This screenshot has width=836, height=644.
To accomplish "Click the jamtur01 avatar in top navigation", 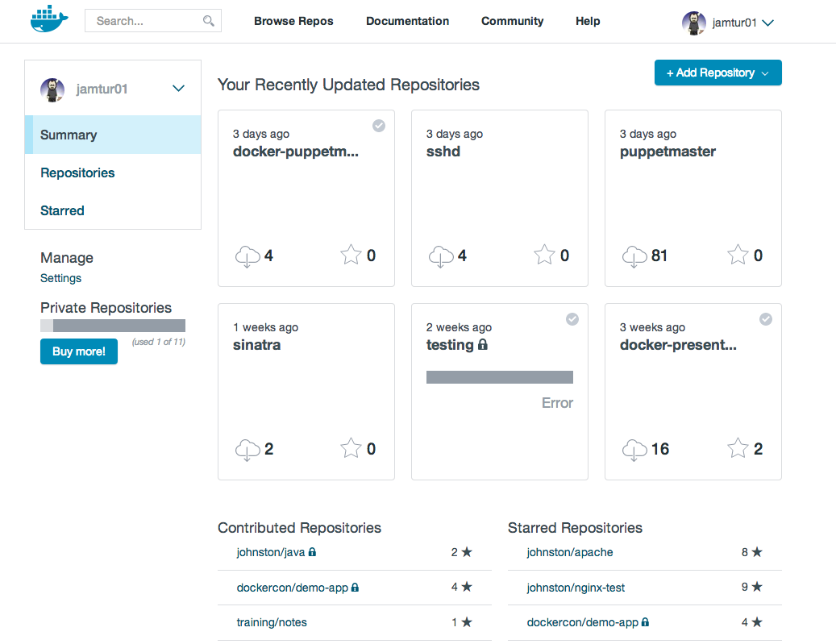I will [693, 23].
